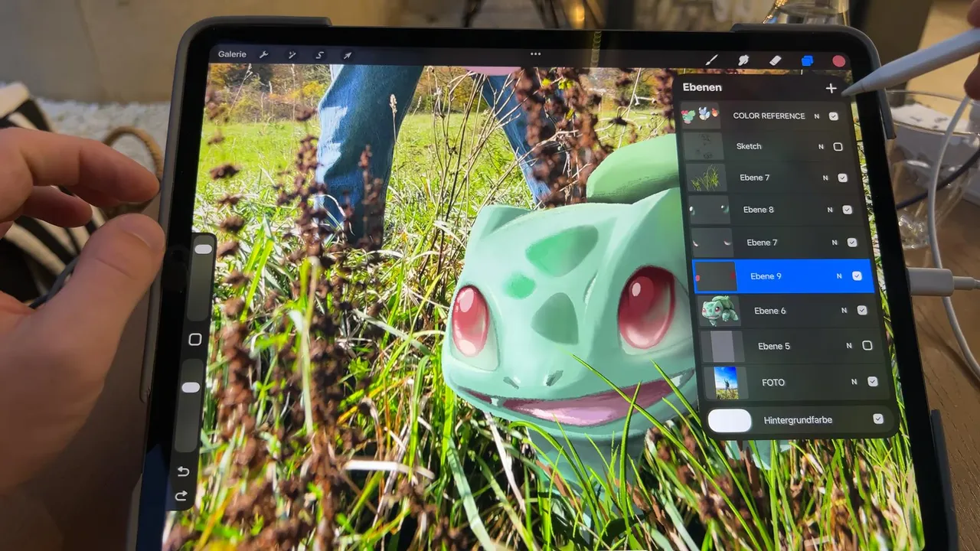This screenshot has width=980, height=551.
Task: Select the grass thumbnail of Ebene 7
Action: (x=706, y=178)
